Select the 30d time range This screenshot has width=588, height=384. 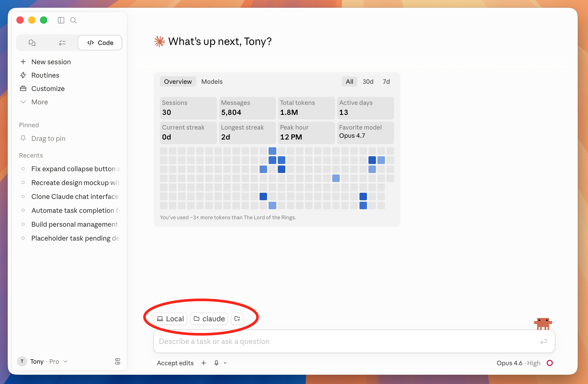[x=368, y=82]
